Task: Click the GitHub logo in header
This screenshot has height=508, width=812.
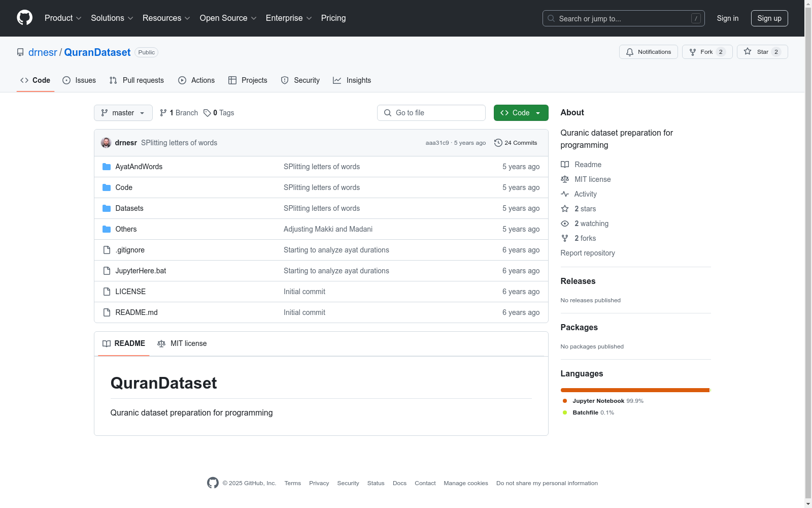Action: click(24, 18)
